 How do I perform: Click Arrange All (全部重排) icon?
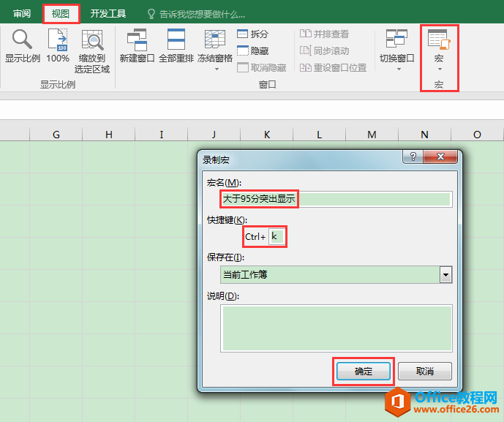pos(176,39)
